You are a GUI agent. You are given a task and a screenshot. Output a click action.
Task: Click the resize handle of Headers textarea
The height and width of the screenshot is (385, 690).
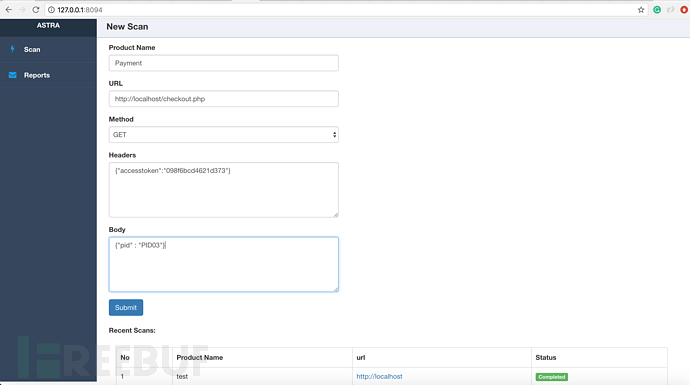click(x=336, y=215)
